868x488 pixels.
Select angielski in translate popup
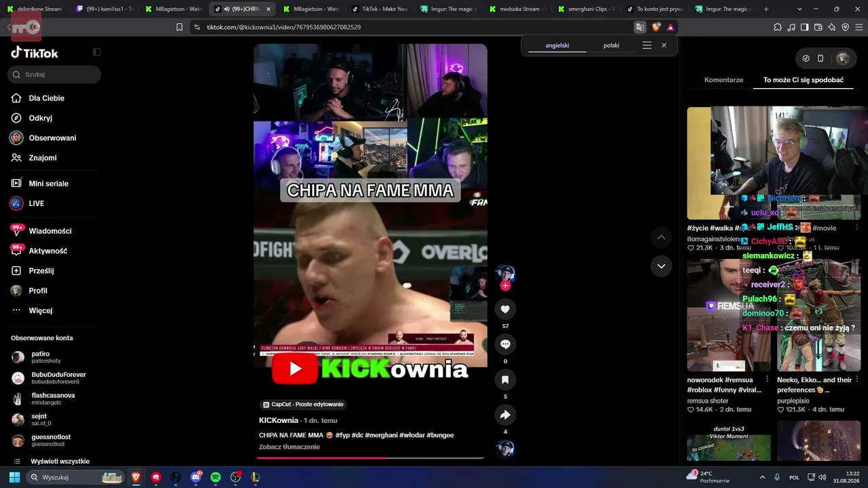(557, 45)
